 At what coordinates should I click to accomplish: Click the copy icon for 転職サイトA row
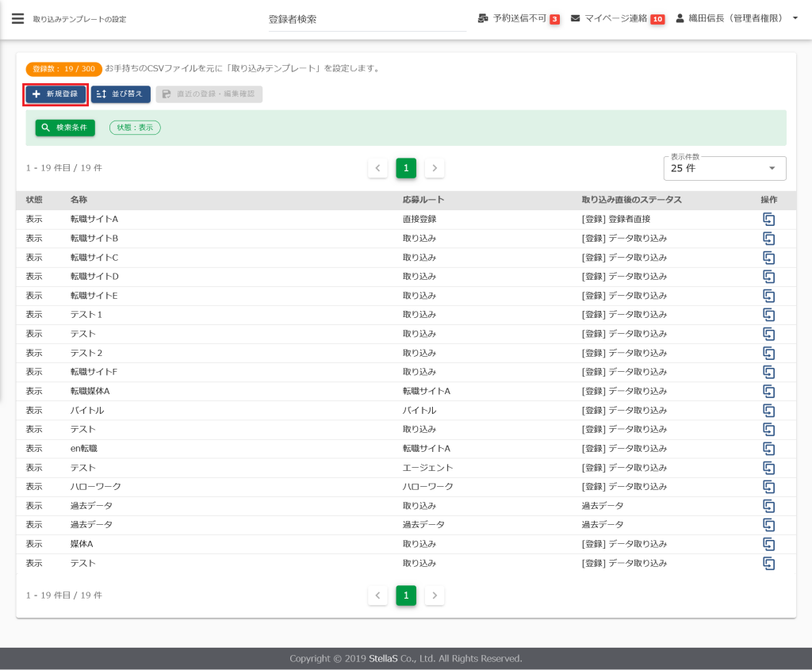click(768, 220)
